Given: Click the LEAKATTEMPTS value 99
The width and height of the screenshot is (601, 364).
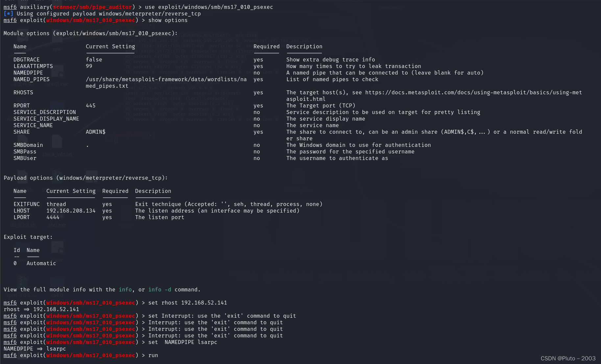Looking at the screenshot, I should (89, 66).
